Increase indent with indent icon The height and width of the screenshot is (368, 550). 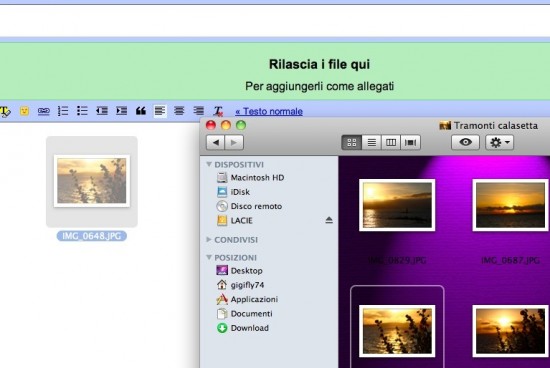(x=122, y=111)
